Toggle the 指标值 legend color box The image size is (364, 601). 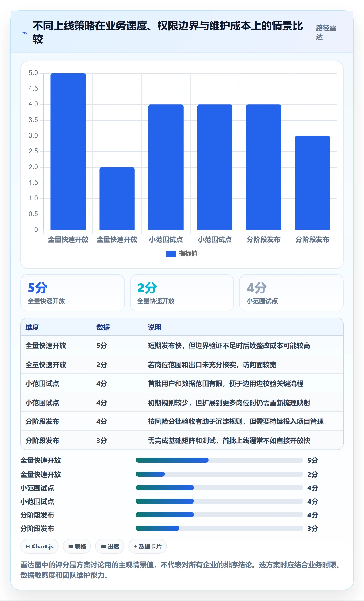coord(171,253)
